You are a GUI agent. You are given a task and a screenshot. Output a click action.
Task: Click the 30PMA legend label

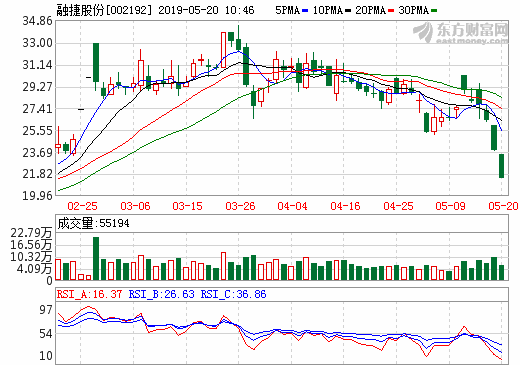[413, 10]
